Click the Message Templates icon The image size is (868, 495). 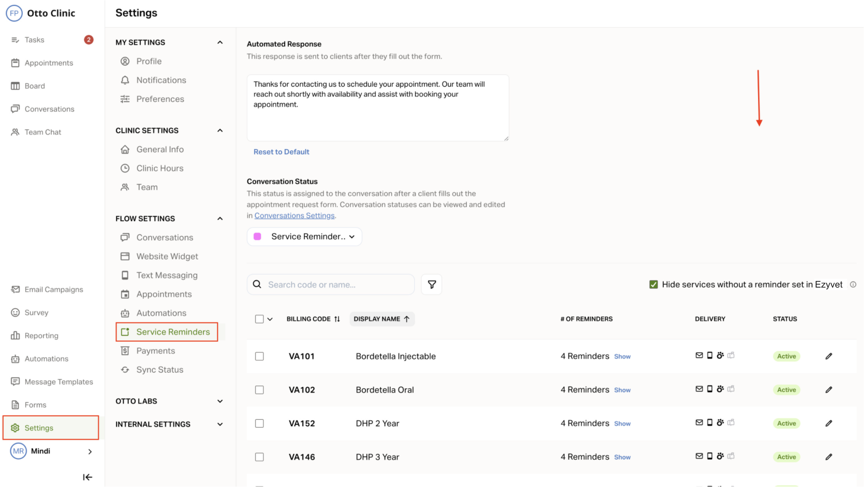point(15,381)
